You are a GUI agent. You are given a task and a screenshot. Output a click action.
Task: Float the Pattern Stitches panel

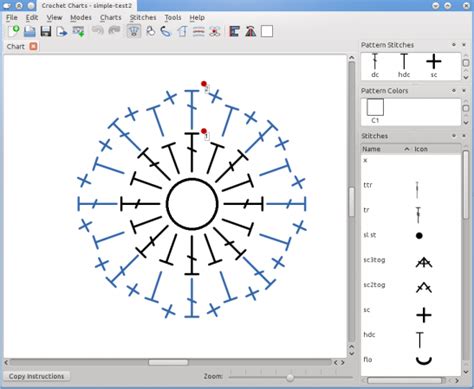[454, 45]
